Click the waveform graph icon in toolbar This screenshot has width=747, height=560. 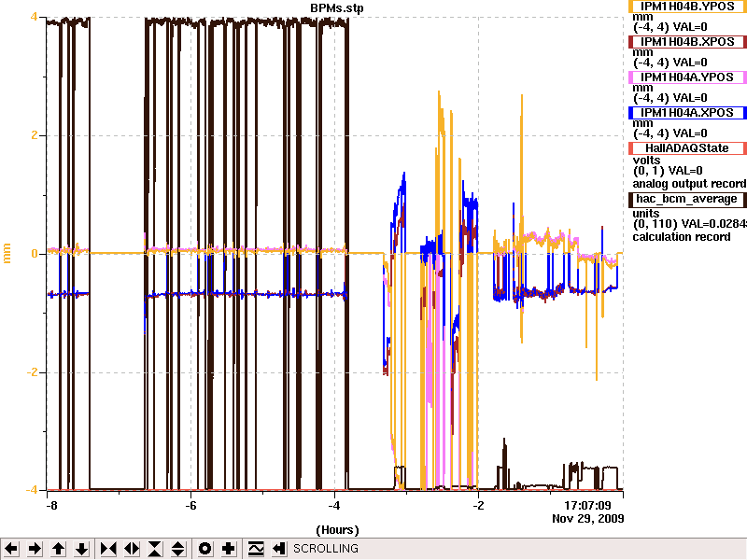coord(255,549)
